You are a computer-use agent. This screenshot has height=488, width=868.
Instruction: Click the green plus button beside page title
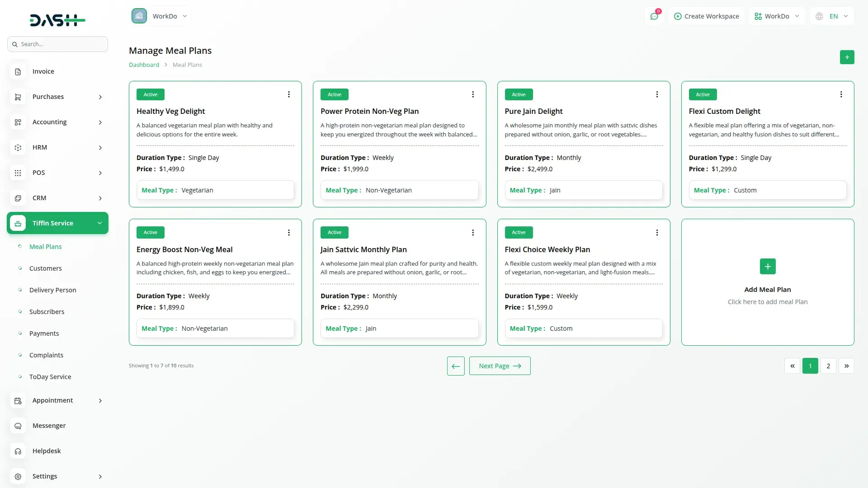[x=847, y=57]
